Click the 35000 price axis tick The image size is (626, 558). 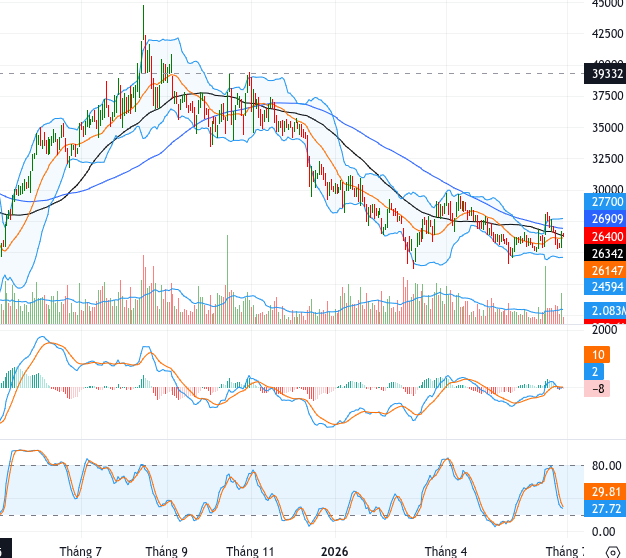pyautogui.click(x=607, y=128)
